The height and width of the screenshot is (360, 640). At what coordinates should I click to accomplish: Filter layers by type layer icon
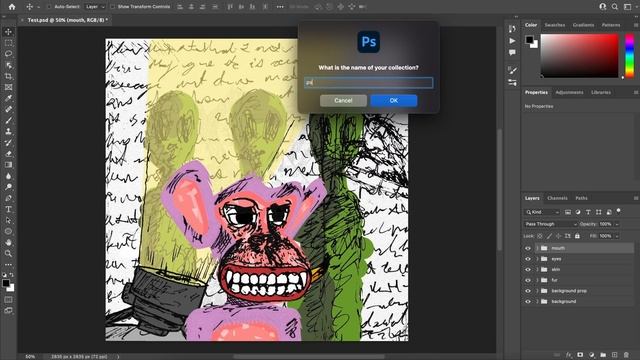pyautogui.click(x=588, y=212)
